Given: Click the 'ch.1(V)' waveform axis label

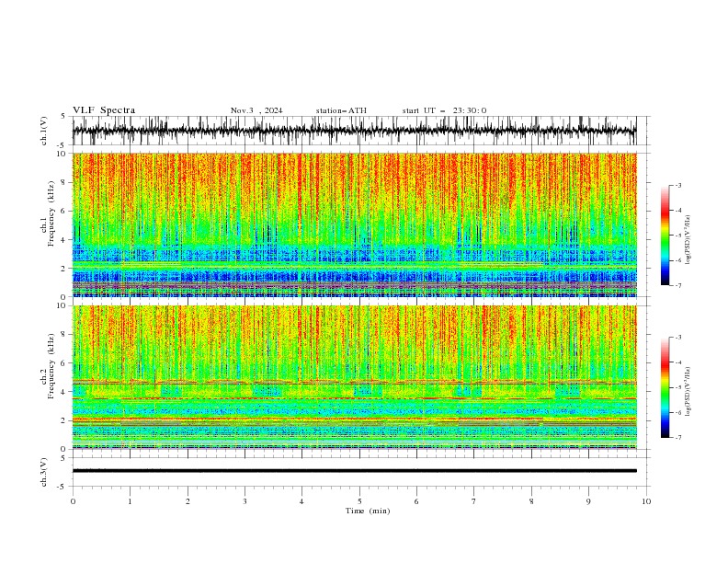Looking at the screenshot, I should pos(44,131).
